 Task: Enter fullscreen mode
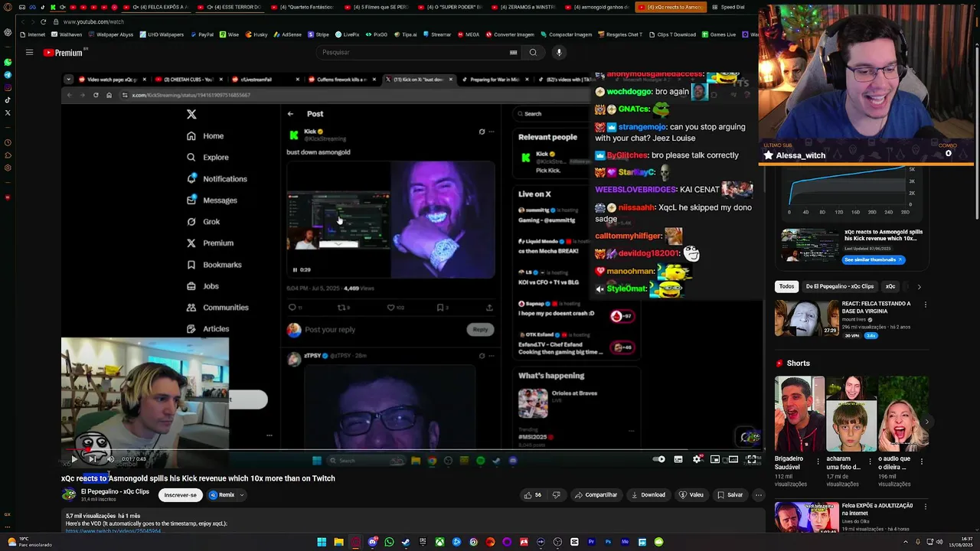752,459
